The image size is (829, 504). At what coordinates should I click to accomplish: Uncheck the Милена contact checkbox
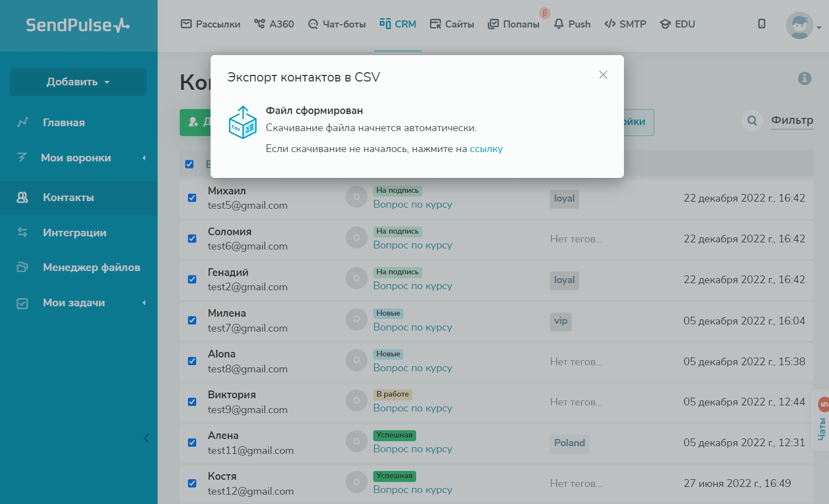(x=192, y=321)
